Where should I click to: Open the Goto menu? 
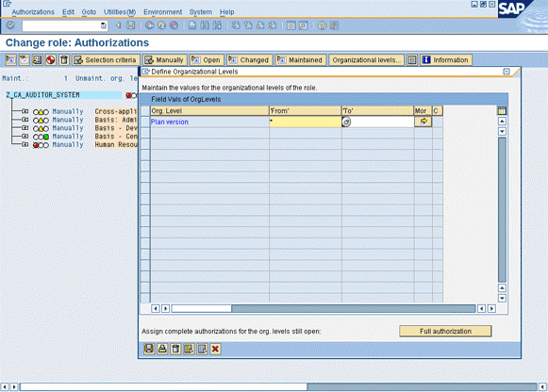(x=89, y=12)
